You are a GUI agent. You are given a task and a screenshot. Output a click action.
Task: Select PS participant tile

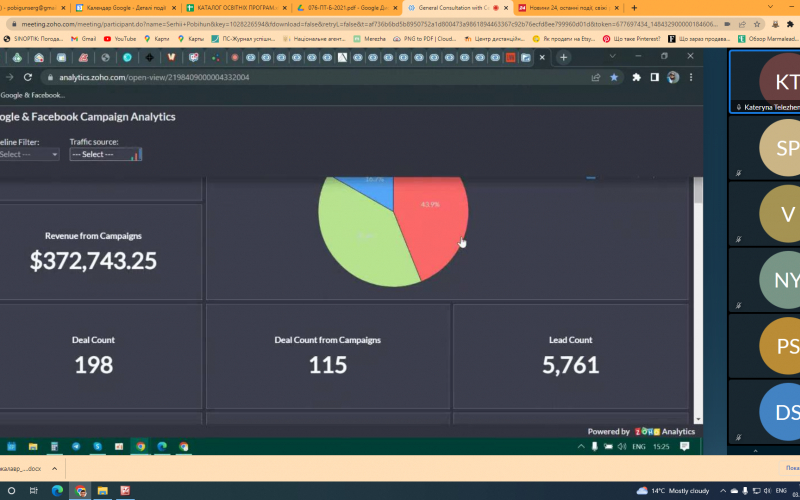pyautogui.click(x=765, y=346)
